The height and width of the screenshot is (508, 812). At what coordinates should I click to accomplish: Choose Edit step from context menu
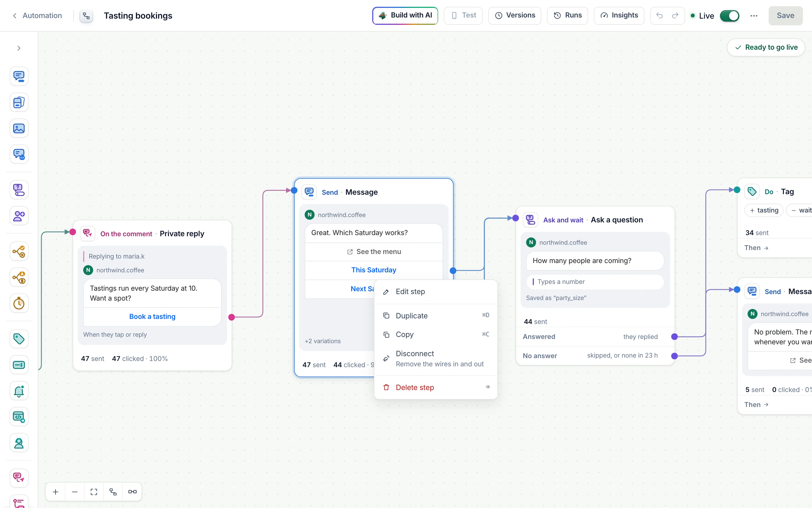(436, 292)
